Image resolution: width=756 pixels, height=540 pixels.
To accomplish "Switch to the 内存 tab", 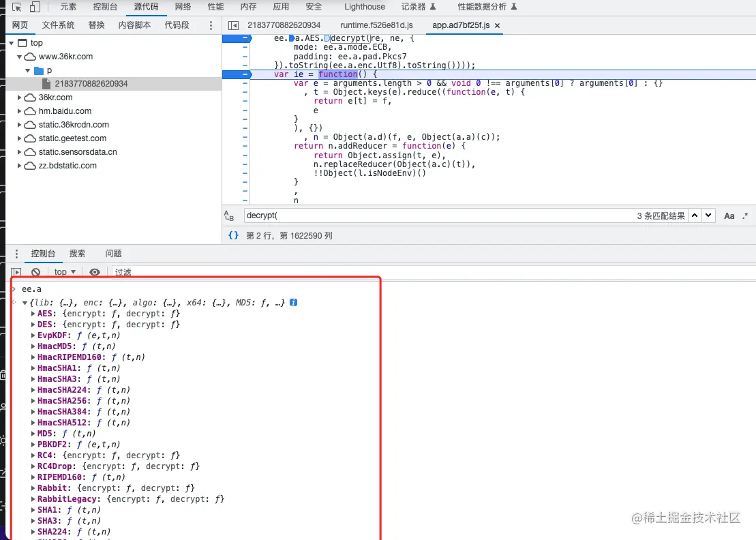I will pyautogui.click(x=248, y=7).
